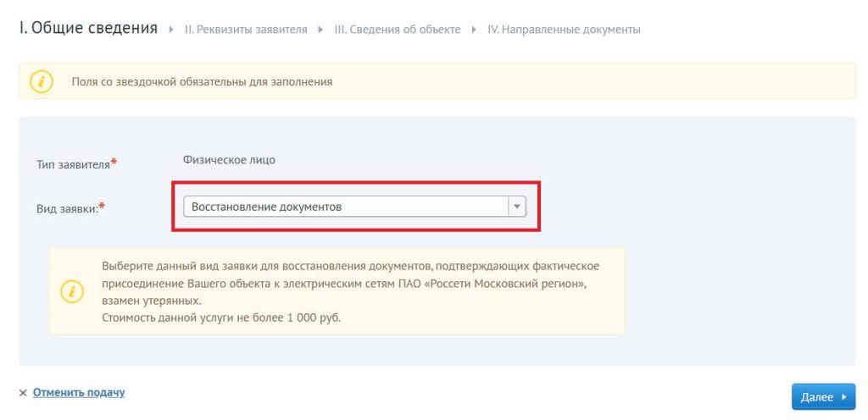The image size is (868, 420).
Task: Click the Вид заявки field label
Action: 67,208
